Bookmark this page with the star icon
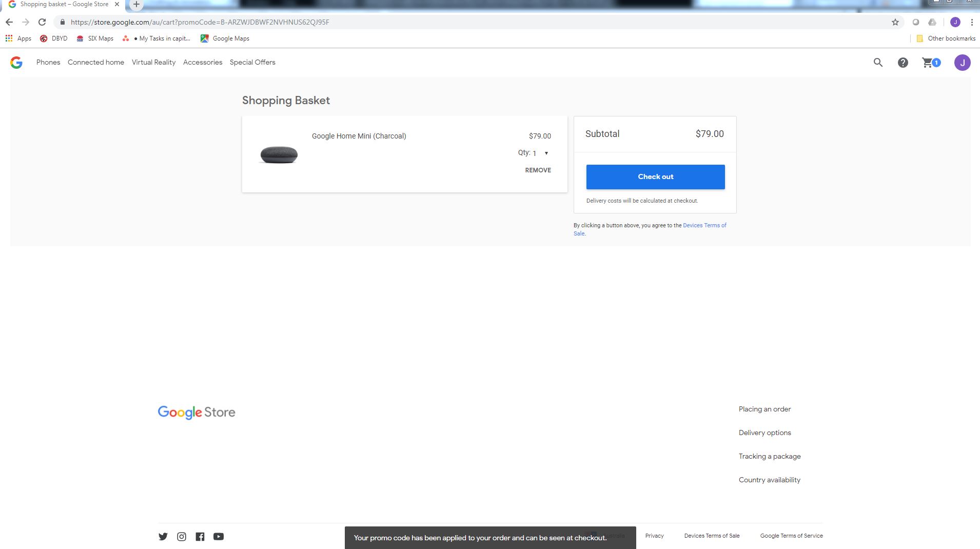Screen dimensions: 980x549 (x=895, y=22)
